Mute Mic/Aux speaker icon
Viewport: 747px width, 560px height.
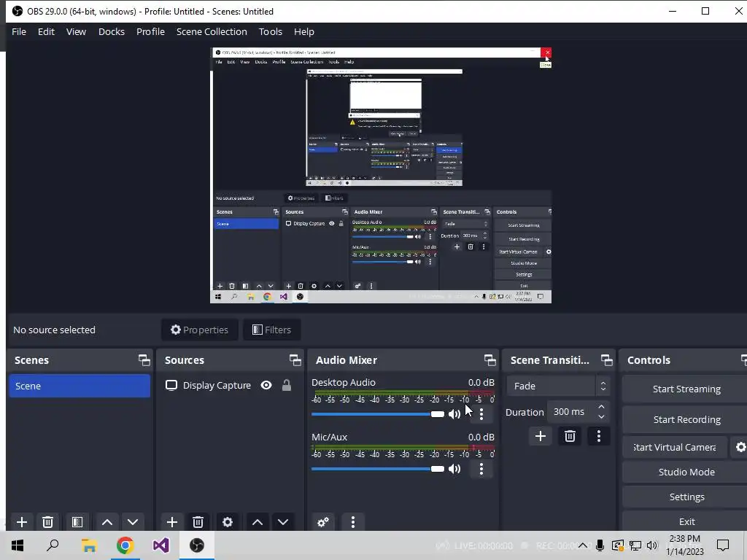click(454, 469)
